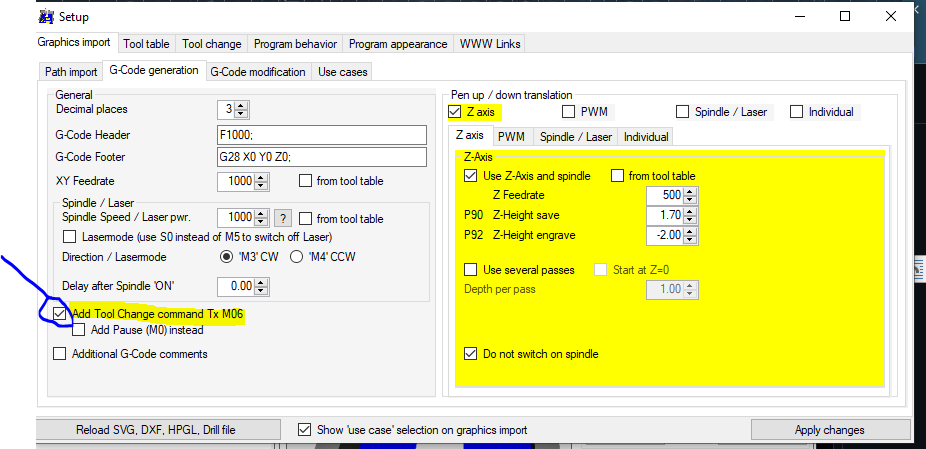Click Reload SVG, DXF, HPGL, Drill file
Image resolution: width=926 pixels, height=449 pixels.
[156, 430]
